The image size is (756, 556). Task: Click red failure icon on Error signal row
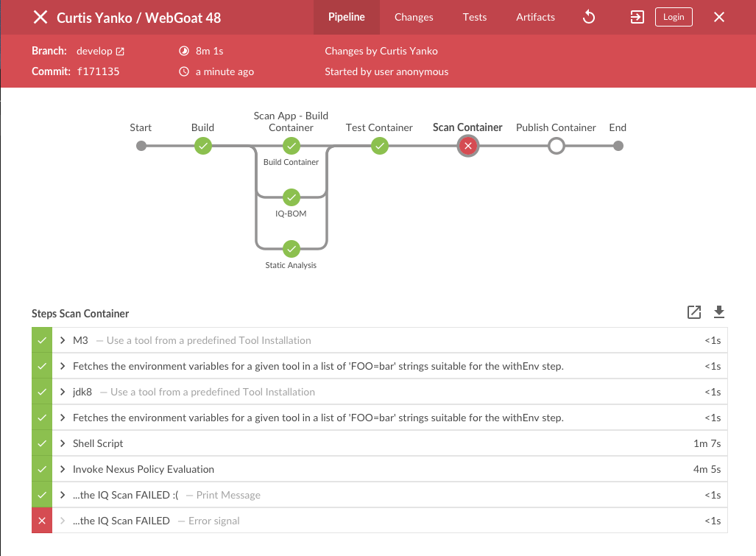(x=42, y=521)
